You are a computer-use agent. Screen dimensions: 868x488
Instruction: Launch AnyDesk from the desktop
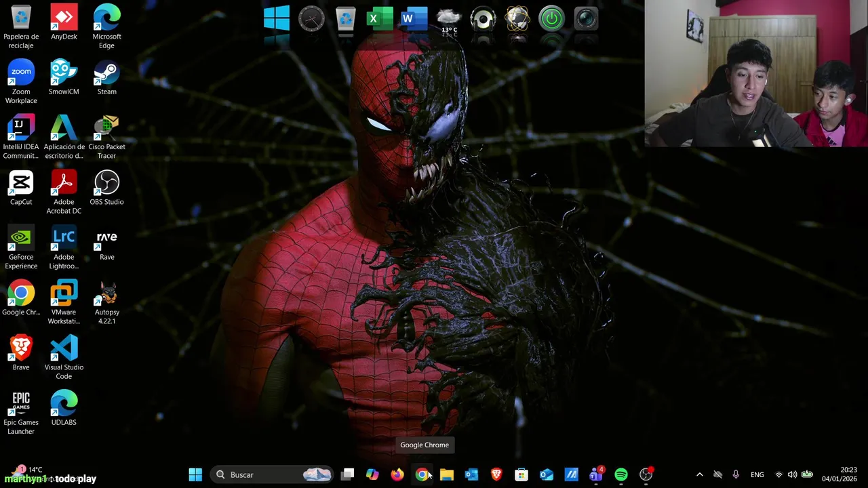(64, 22)
